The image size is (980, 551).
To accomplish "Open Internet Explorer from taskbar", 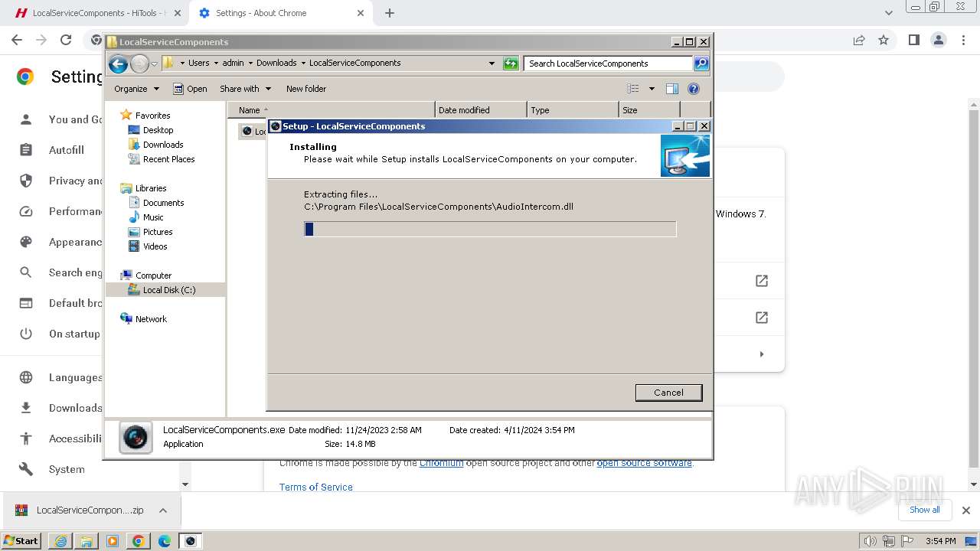I will tap(60, 541).
